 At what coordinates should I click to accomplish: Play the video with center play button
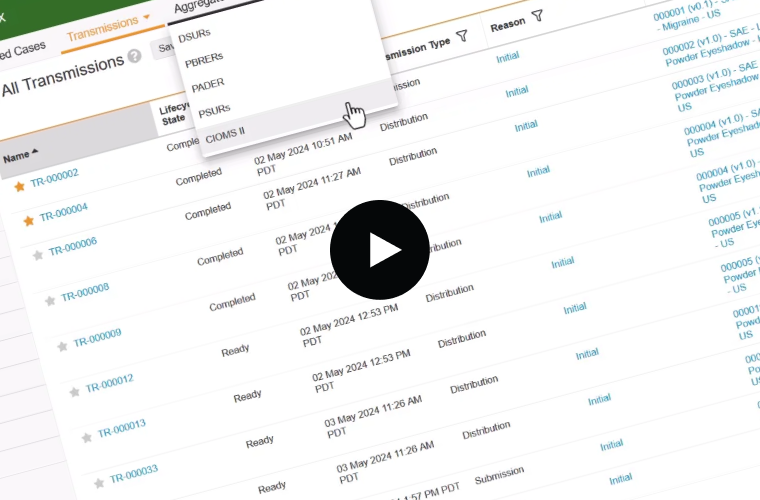click(379, 250)
